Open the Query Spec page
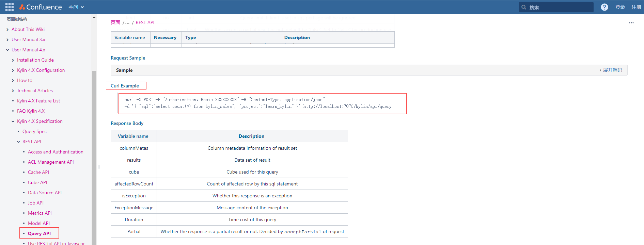This screenshot has height=245, width=644. click(x=34, y=132)
